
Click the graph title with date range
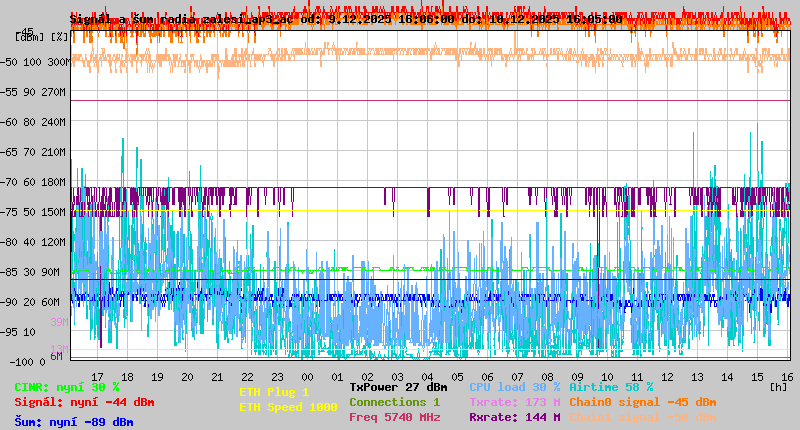coord(346,19)
